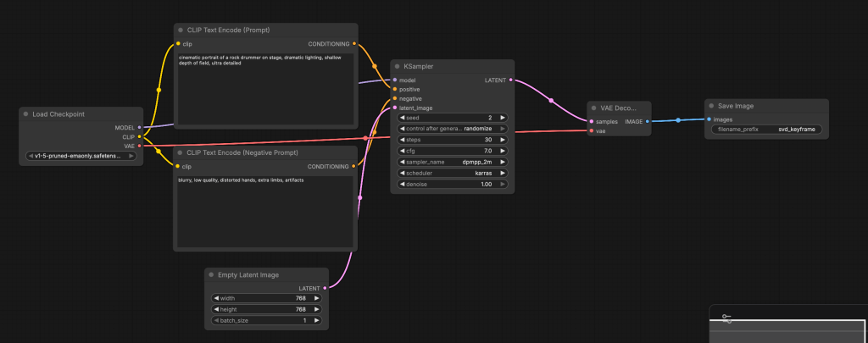Screen dimensions: 868x343
Task: Click the Load Checkpoint VAE output socket
Action: tap(139, 146)
